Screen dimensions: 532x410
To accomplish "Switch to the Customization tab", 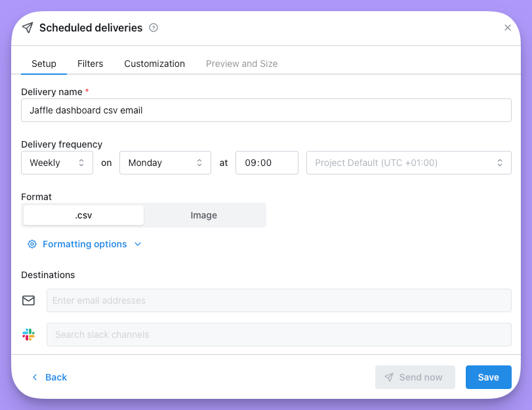I will pyautogui.click(x=154, y=64).
